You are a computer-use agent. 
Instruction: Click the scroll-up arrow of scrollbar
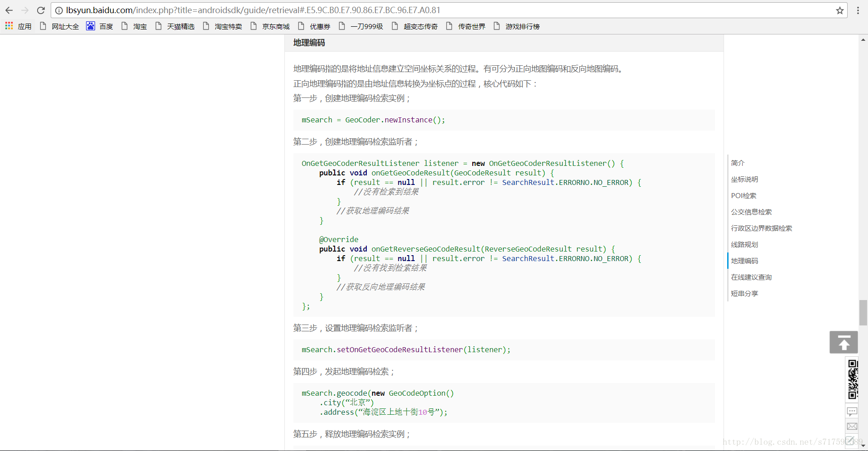pyautogui.click(x=863, y=40)
